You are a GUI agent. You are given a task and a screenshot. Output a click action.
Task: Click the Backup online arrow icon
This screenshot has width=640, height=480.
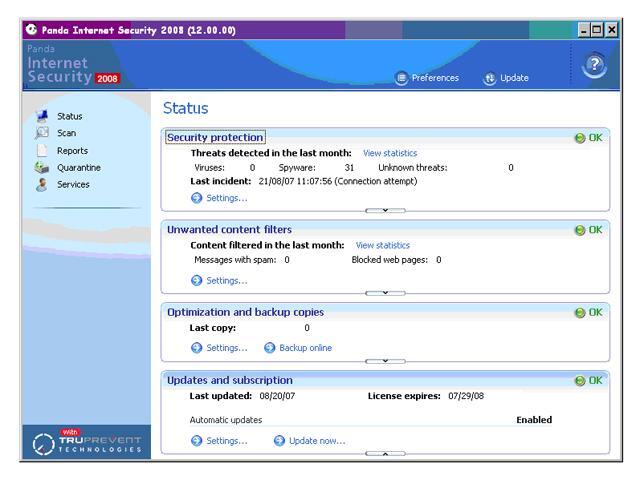click(269, 348)
